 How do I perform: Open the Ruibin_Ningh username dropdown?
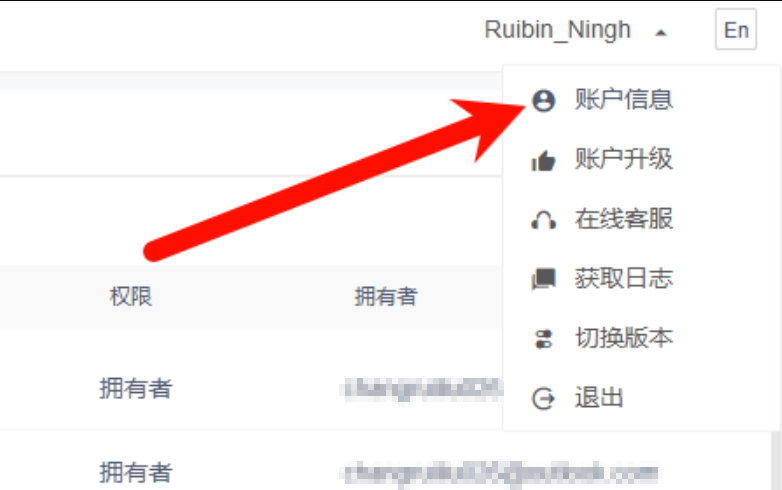coord(558,30)
